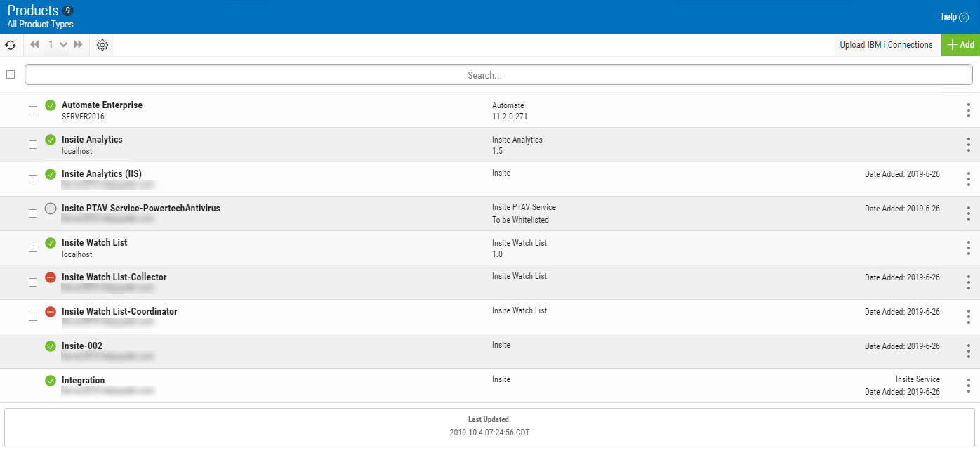Open the settings gear icon
The height and width of the screenshot is (460, 980).
[x=102, y=45]
